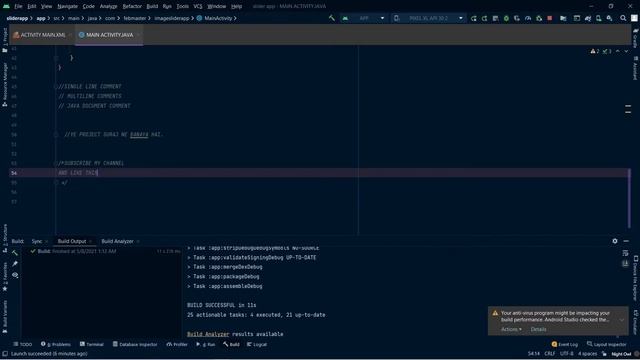The height and width of the screenshot is (360, 640).
Task: Open Project Structure from toolbar
Action: click(x=563, y=18)
